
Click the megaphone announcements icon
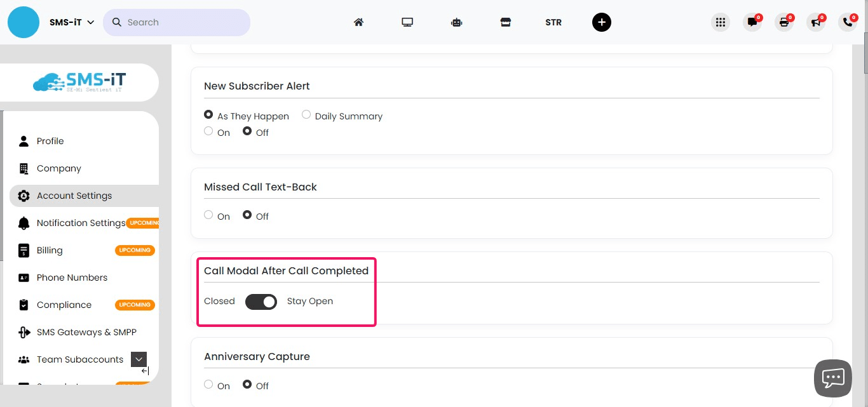(x=815, y=22)
